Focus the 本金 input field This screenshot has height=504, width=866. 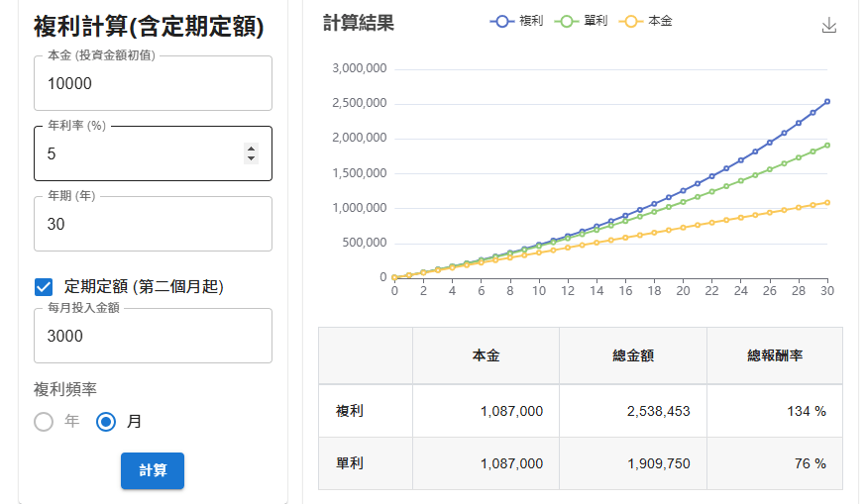pyautogui.click(x=153, y=83)
